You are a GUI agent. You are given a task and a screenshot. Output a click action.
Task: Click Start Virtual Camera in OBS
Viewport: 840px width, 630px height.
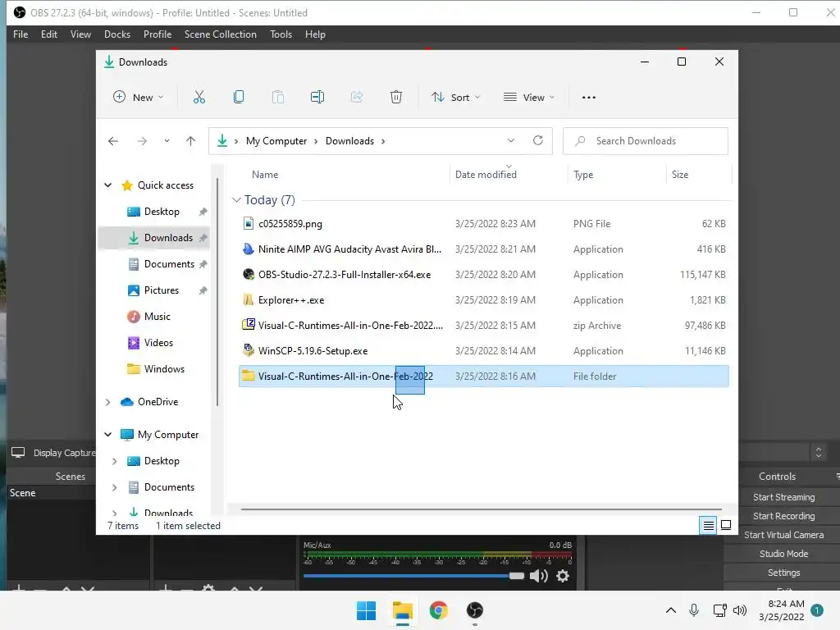[x=783, y=535]
